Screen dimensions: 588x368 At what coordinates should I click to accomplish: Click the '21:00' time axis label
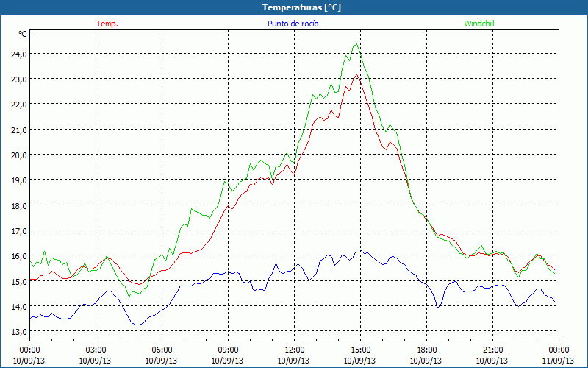pyautogui.click(x=492, y=350)
